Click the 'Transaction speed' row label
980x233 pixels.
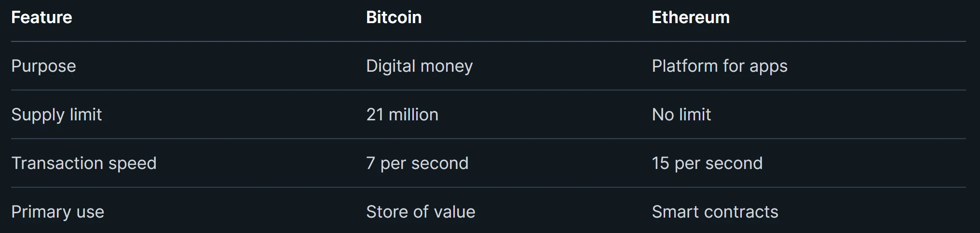click(83, 163)
